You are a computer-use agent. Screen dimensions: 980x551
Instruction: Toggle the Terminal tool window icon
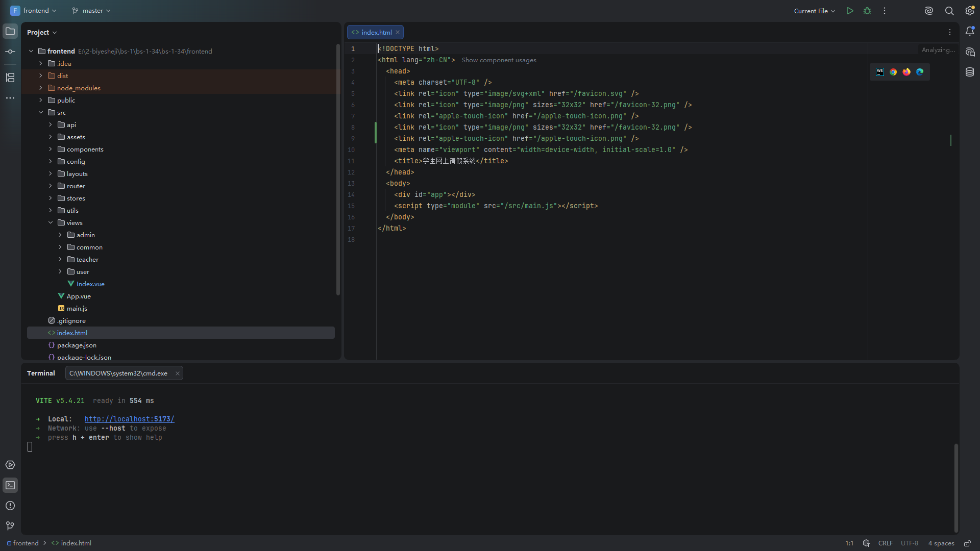tap(10, 485)
